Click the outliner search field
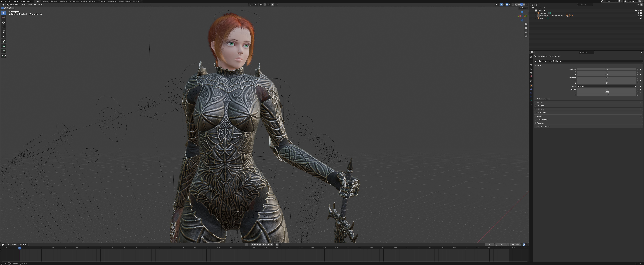The height and width of the screenshot is (265, 644). 585,5
